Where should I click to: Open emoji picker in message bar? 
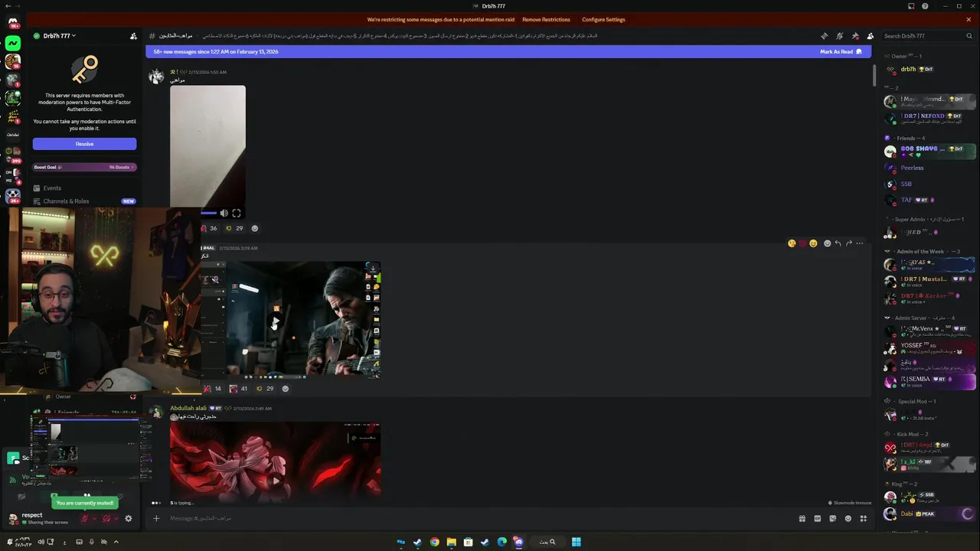click(848, 518)
